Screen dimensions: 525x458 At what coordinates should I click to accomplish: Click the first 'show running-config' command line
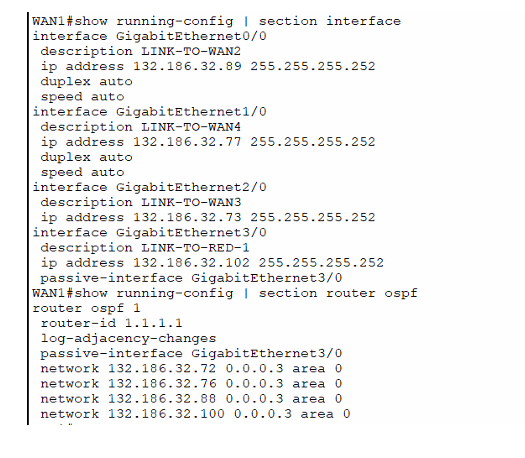[216, 21]
